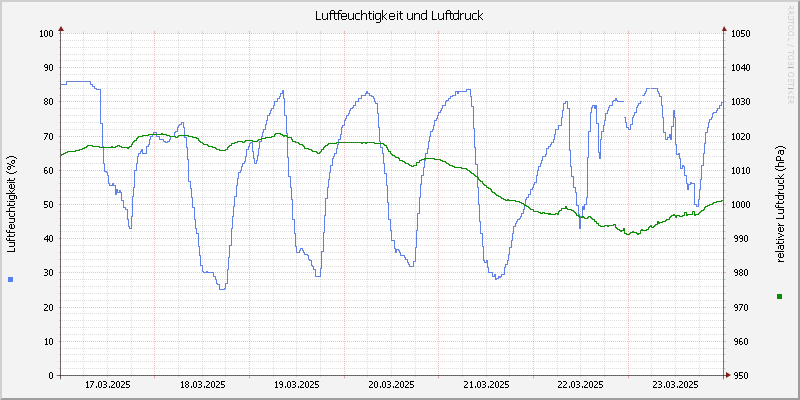Click the Luftfeuchtigkeit (%) axis label
The image size is (800, 400).
coord(11,203)
